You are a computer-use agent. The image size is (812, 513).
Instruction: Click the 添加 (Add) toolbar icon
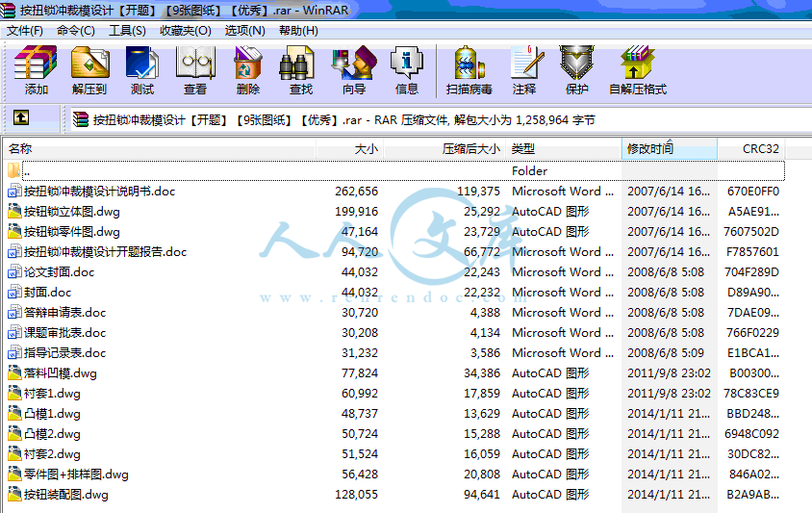coord(36,63)
